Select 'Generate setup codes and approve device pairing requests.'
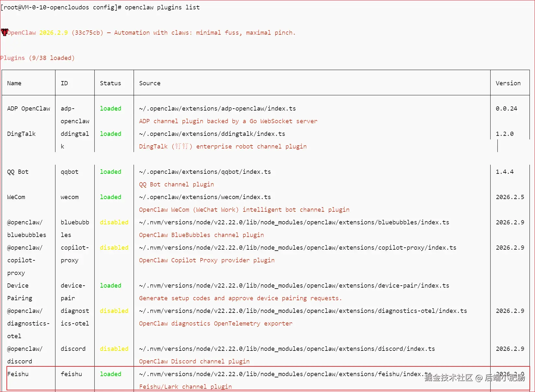This screenshot has width=535, height=392. coord(241,298)
